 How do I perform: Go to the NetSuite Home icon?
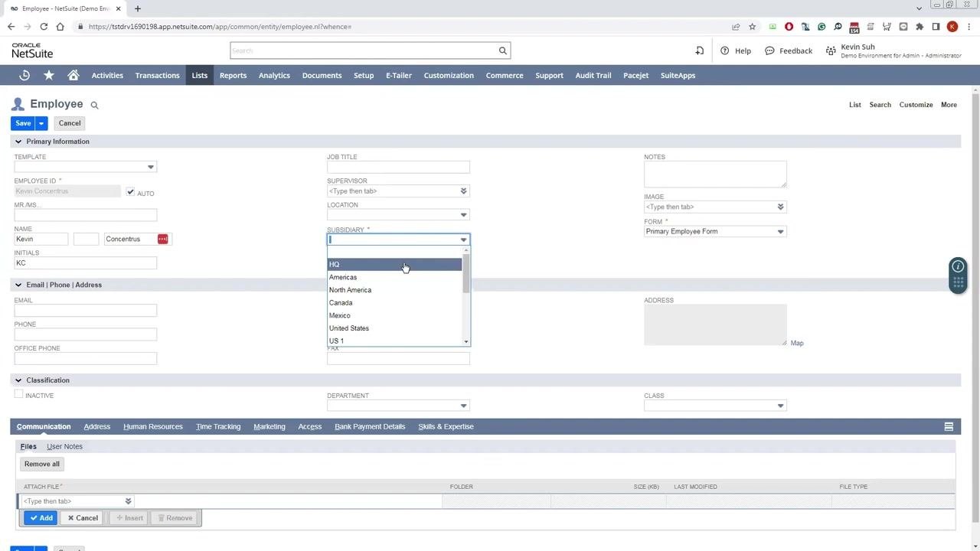pyautogui.click(x=73, y=75)
